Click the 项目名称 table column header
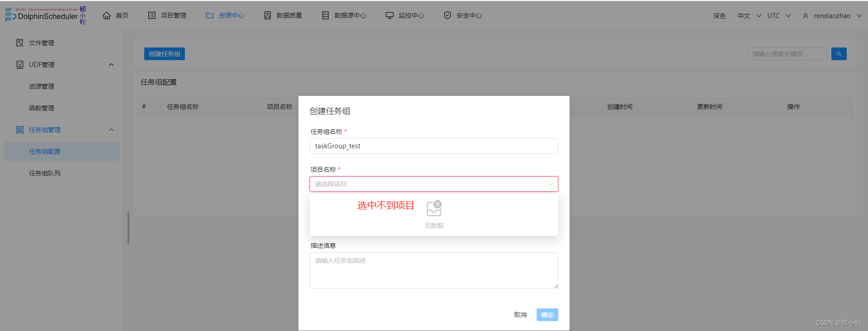This screenshot has height=331, width=868. pos(280,107)
